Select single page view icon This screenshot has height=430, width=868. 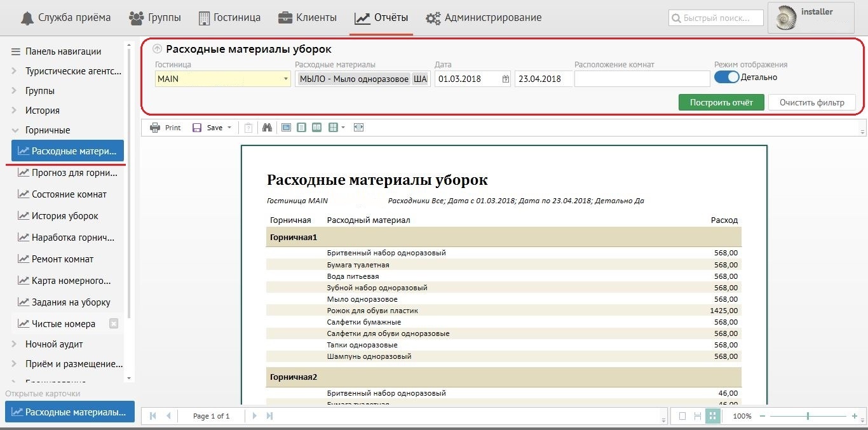(x=301, y=128)
